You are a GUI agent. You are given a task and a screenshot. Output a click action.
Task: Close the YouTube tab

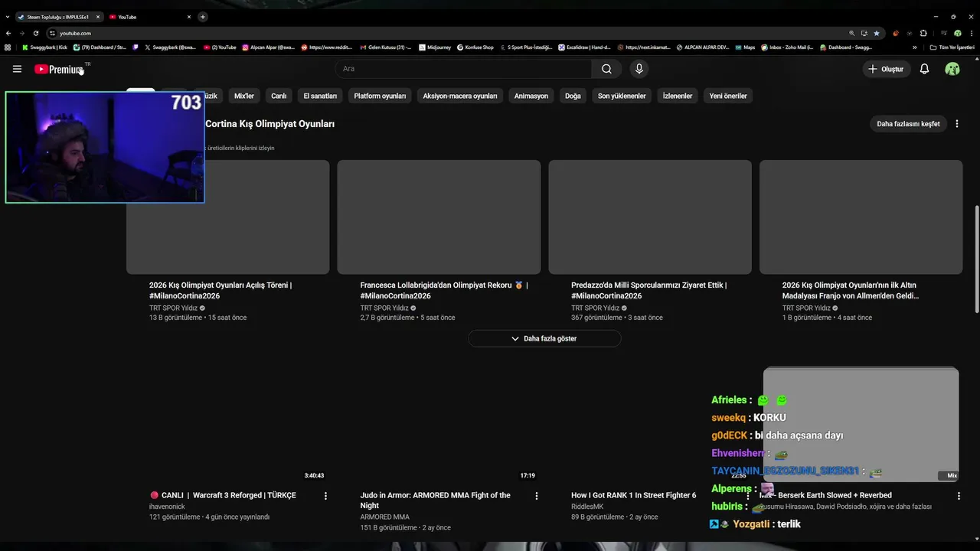pyautogui.click(x=189, y=17)
